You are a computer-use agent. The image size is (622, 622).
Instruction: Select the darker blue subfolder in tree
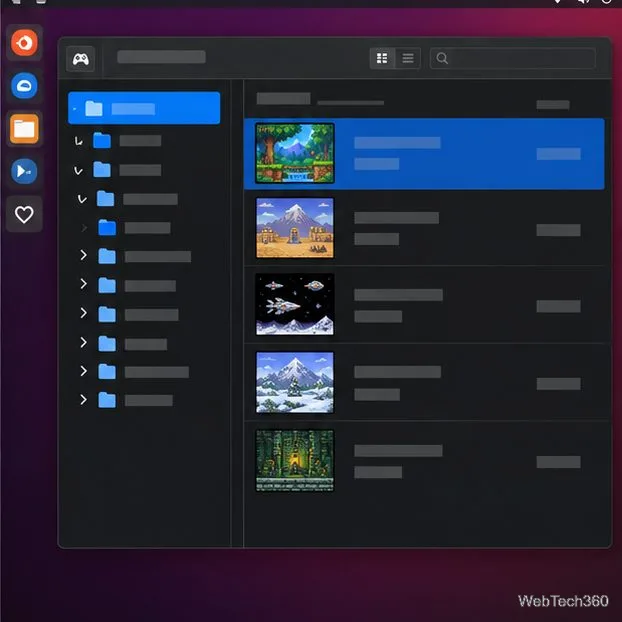coord(107,227)
